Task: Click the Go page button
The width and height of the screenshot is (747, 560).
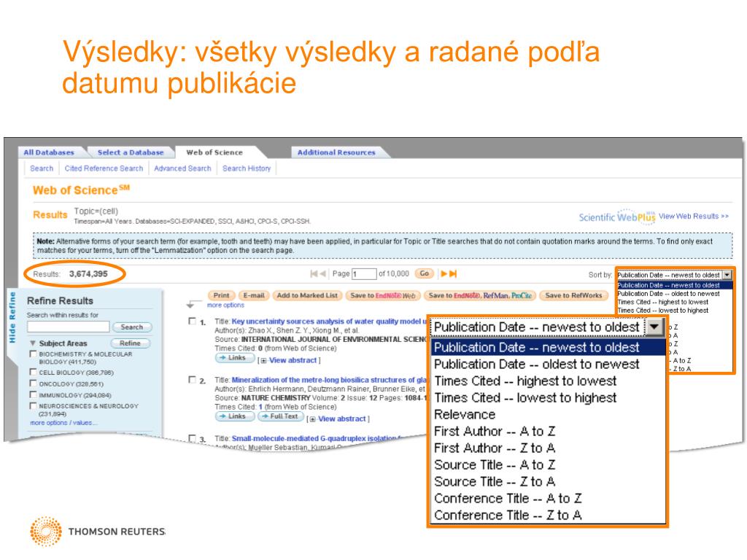Action: click(425, 273)
